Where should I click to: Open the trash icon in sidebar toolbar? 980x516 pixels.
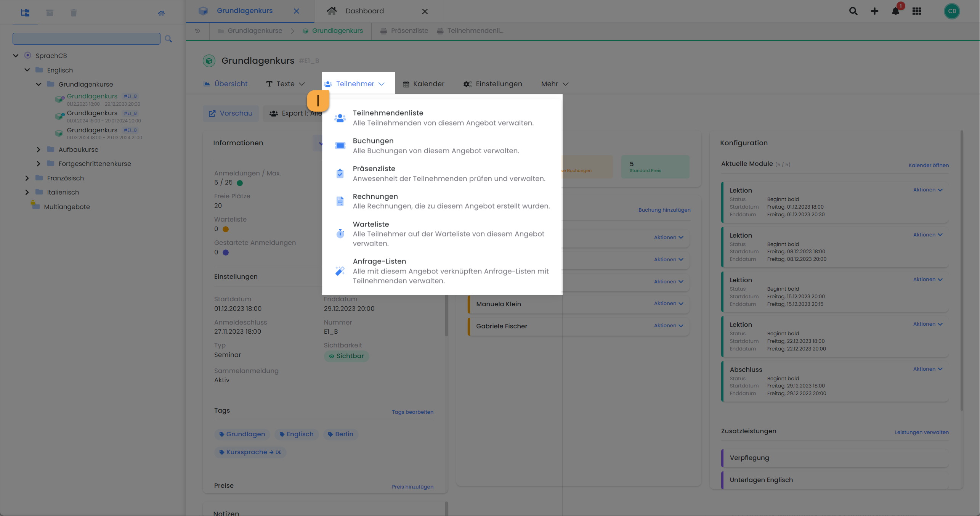coord(74,13)
